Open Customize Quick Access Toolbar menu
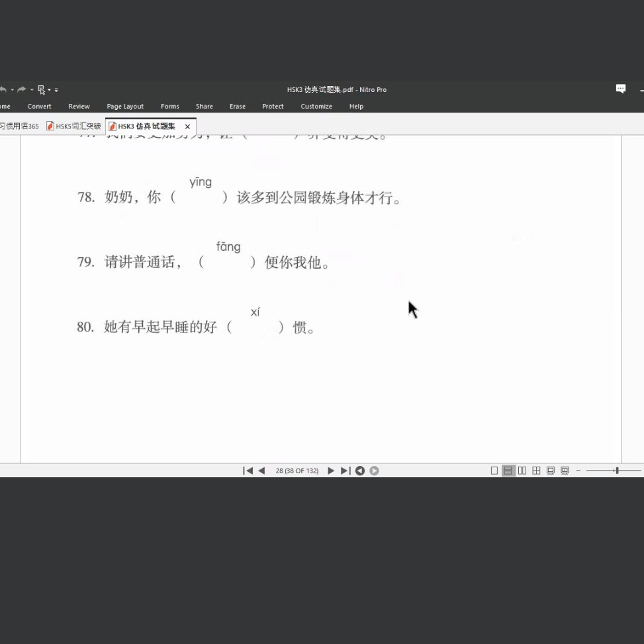The width and height of the screenshot is (644, 644). (x=56, y=90)
